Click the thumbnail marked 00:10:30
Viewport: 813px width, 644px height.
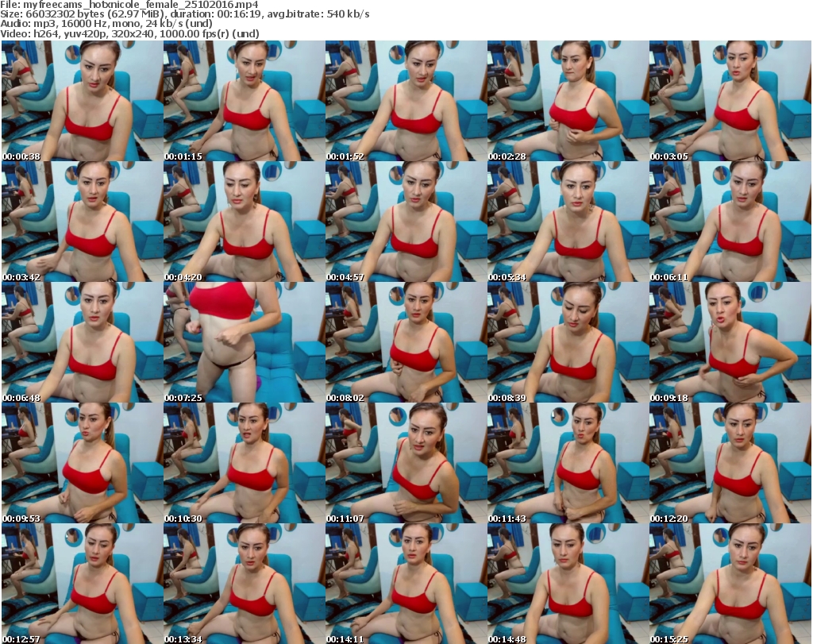pyautogui.click(x=243, y=462)
